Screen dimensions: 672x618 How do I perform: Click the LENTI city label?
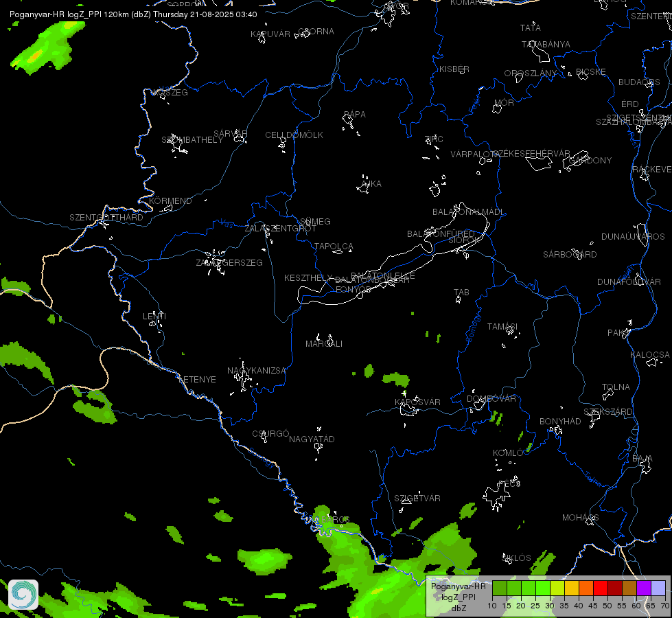[x=154, y=317]
